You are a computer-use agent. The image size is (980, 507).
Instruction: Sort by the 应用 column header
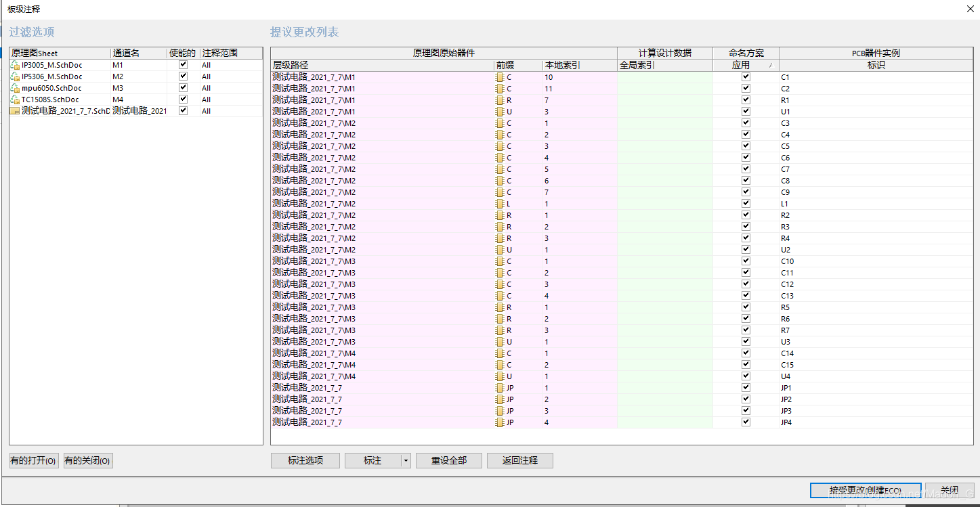pos(746,66)
